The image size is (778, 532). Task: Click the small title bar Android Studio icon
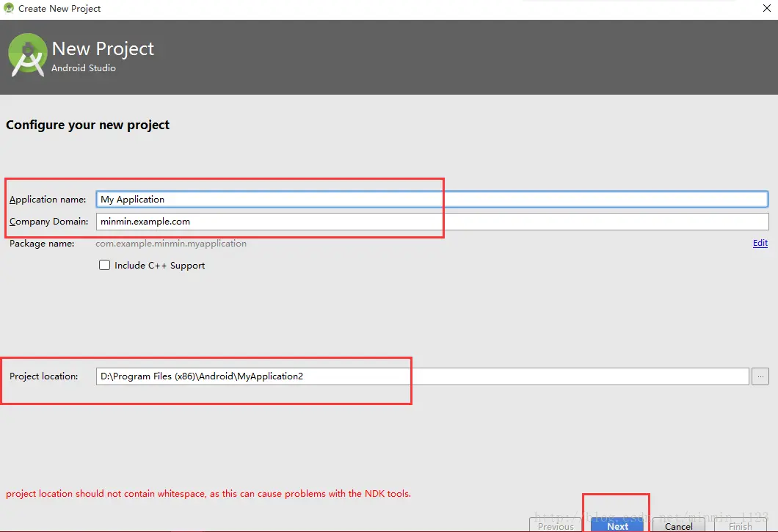tap(8, 8)
